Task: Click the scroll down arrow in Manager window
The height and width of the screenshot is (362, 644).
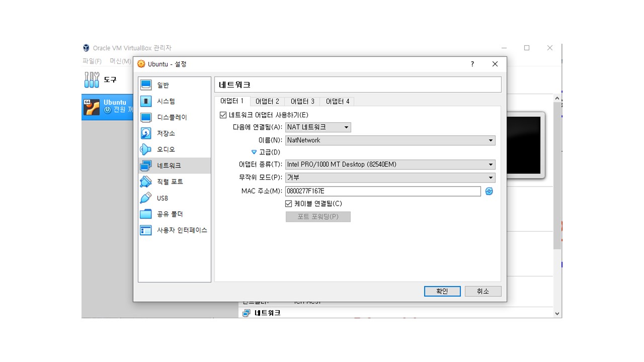Action: pos(557,313)
